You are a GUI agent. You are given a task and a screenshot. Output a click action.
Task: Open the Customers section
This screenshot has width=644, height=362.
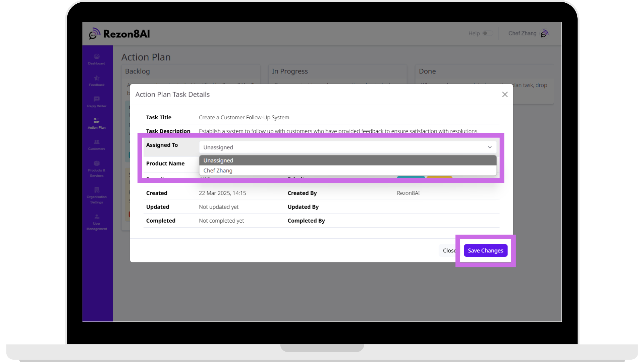(97, 145)
